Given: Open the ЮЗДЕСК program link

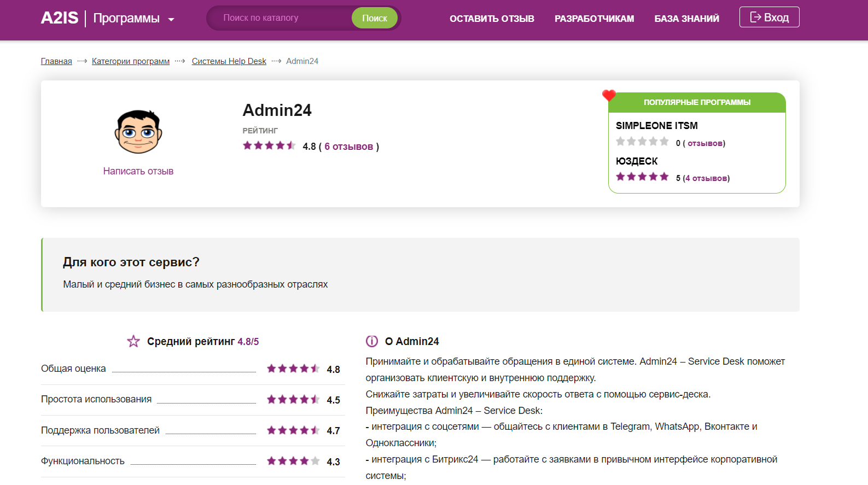Looking at the screenshot, I should point(637,161).
